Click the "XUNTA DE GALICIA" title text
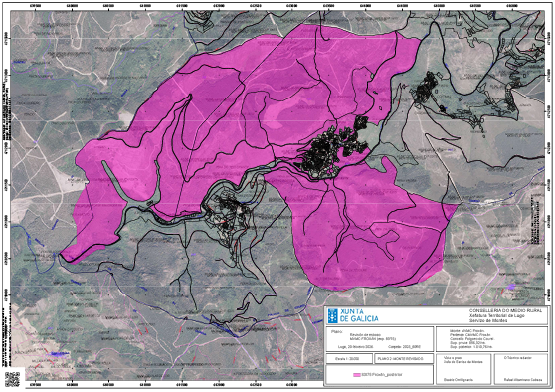This screenshot has height=392, width=555. click(x=359, y=315)
